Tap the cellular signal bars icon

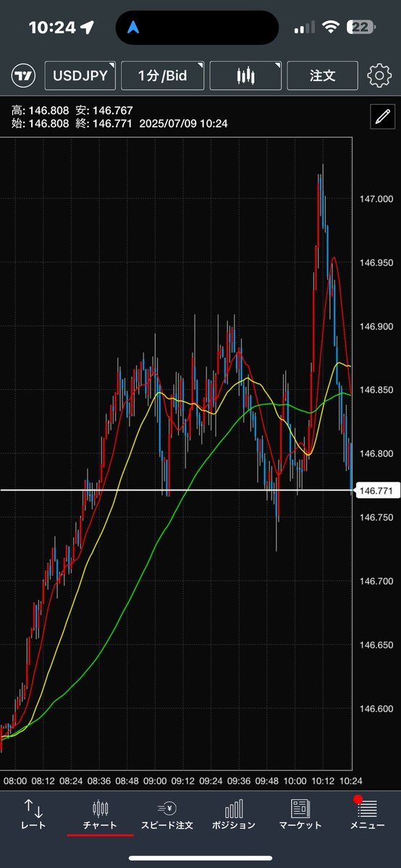305,27
